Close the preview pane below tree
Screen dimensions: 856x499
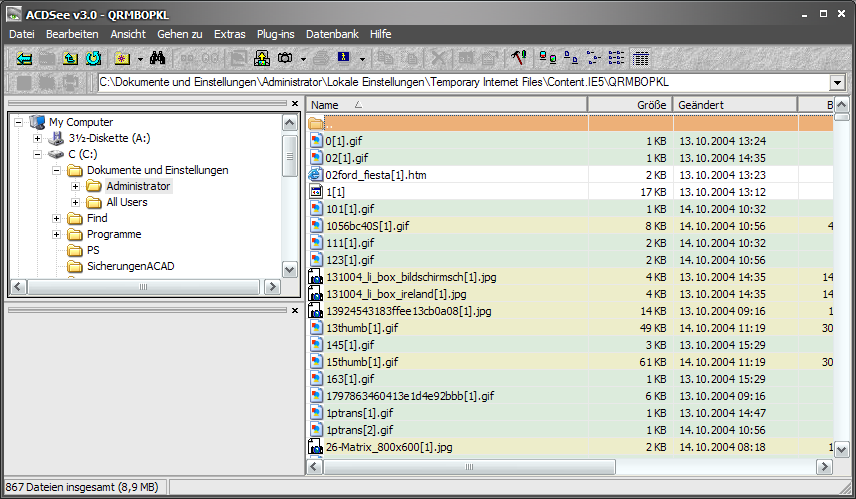295,311
